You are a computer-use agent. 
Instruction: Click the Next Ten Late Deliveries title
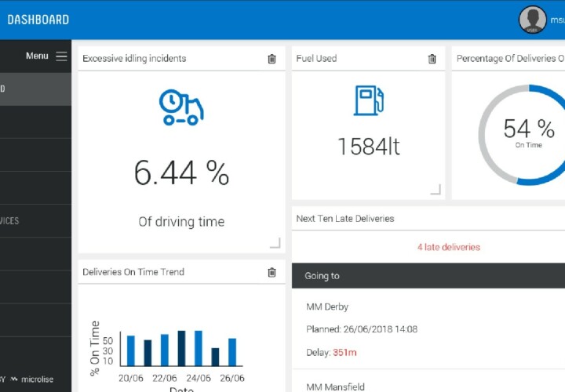click(345, 219)
